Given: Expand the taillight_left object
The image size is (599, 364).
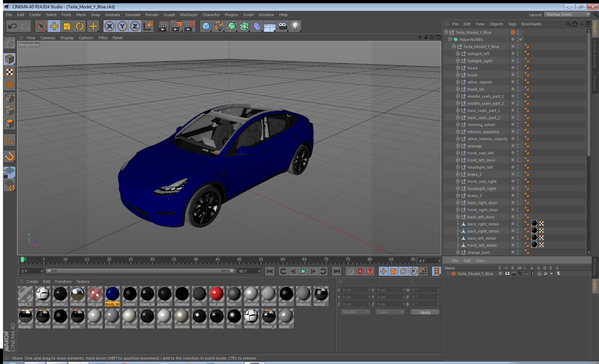Looking at the screenshot, I should click(x=458, y=54).
